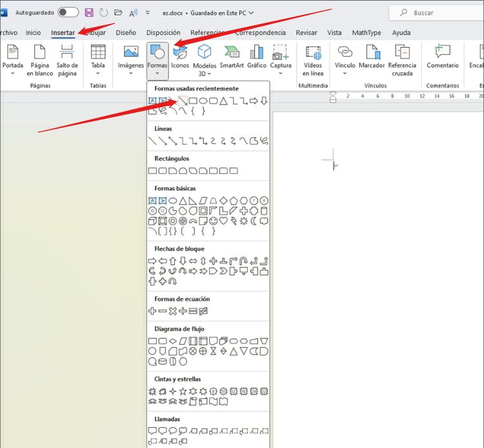
Task: Collapse the Formas shapes dropdown button
Action: pyautogui.click(x=157, y=61)
